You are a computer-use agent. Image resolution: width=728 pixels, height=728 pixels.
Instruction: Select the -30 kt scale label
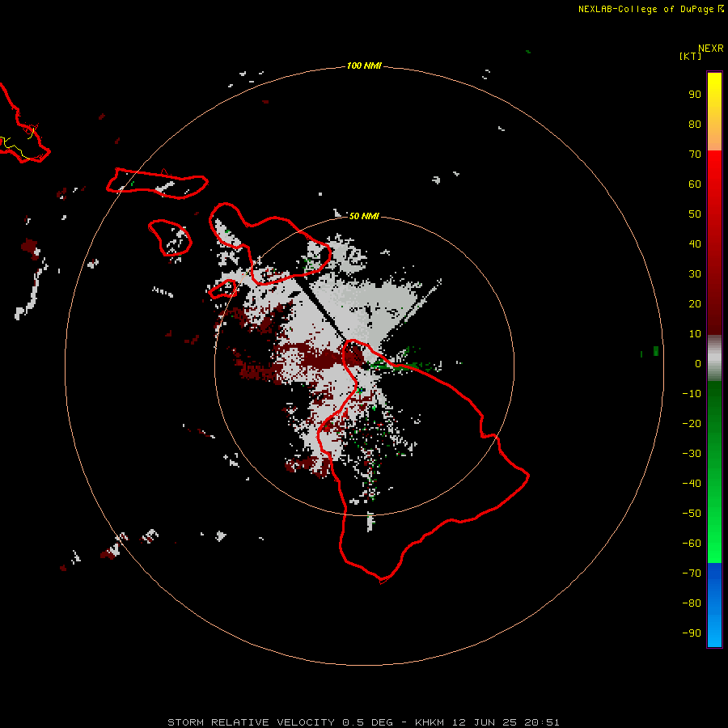point(692,454)
